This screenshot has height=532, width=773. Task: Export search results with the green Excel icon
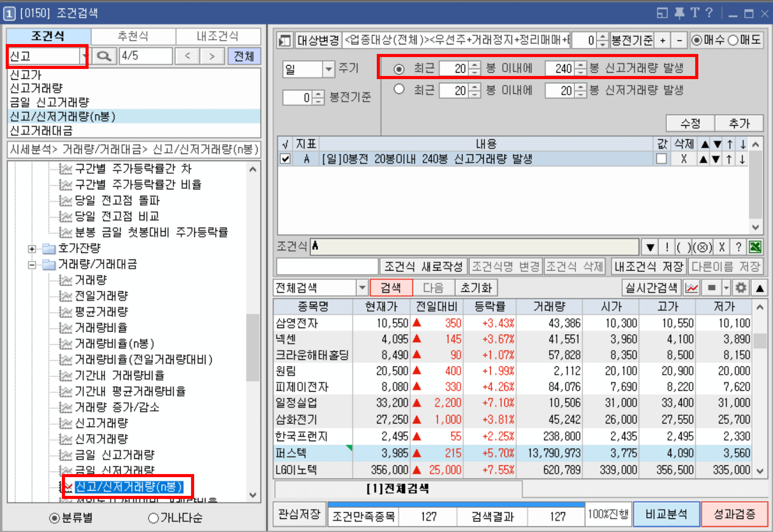(x=755, y=247)
